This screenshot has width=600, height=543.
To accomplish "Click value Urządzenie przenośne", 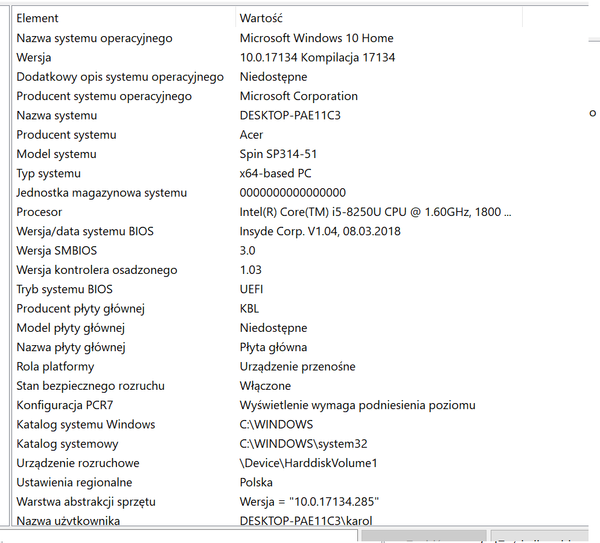I will click(x=297, y=367).
